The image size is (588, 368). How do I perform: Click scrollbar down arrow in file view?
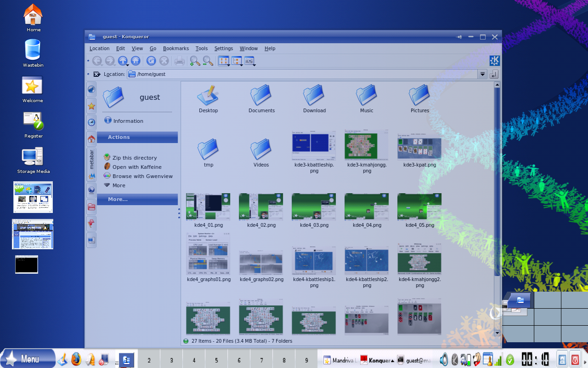pyautogui.click(x=497, y=333)
